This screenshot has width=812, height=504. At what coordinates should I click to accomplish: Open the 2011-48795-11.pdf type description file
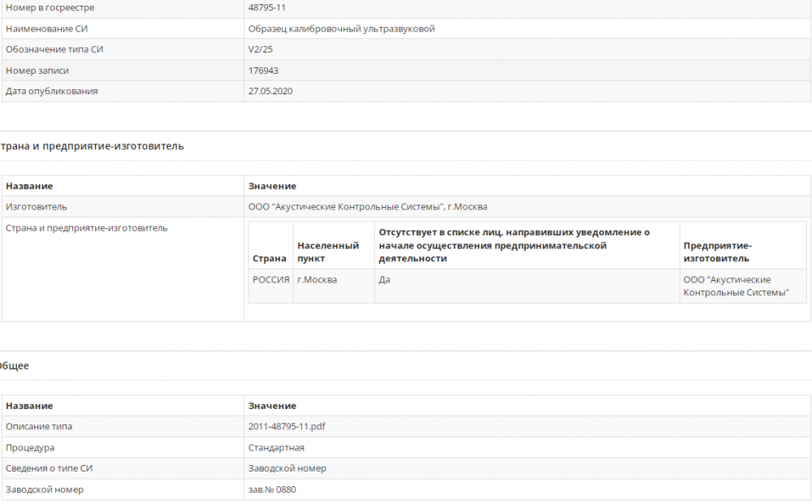(287, 427)
